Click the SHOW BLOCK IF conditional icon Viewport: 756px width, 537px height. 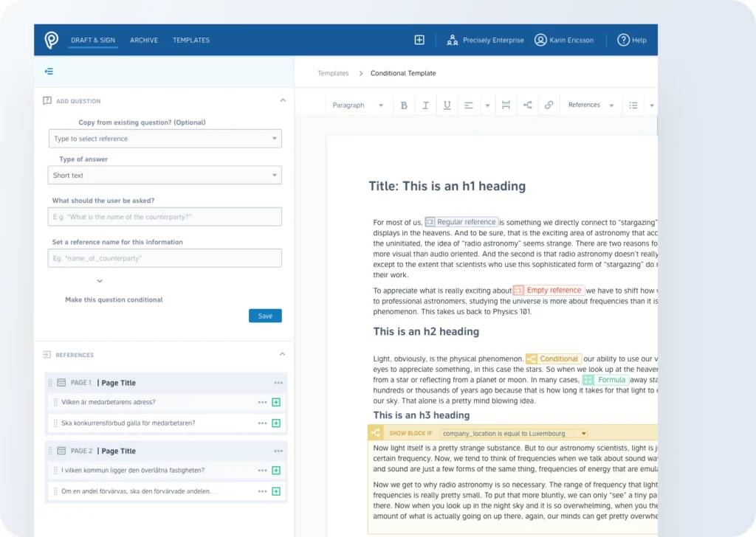(375, 433)
